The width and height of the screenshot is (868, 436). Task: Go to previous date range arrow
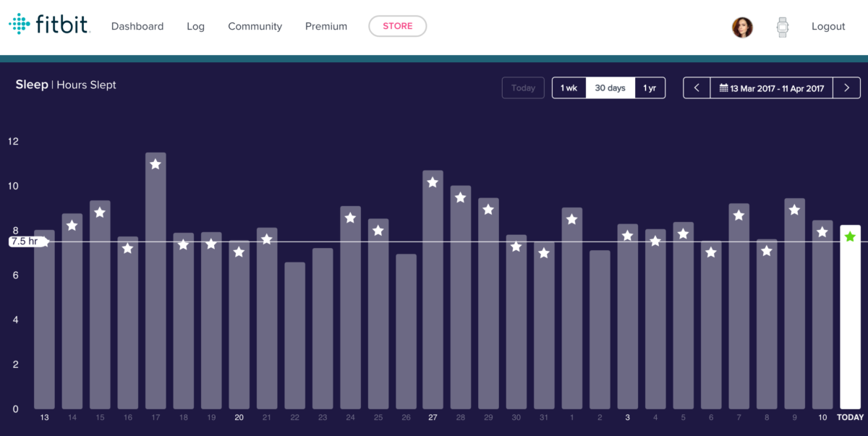pyautogui.click(x=697, y=88)
